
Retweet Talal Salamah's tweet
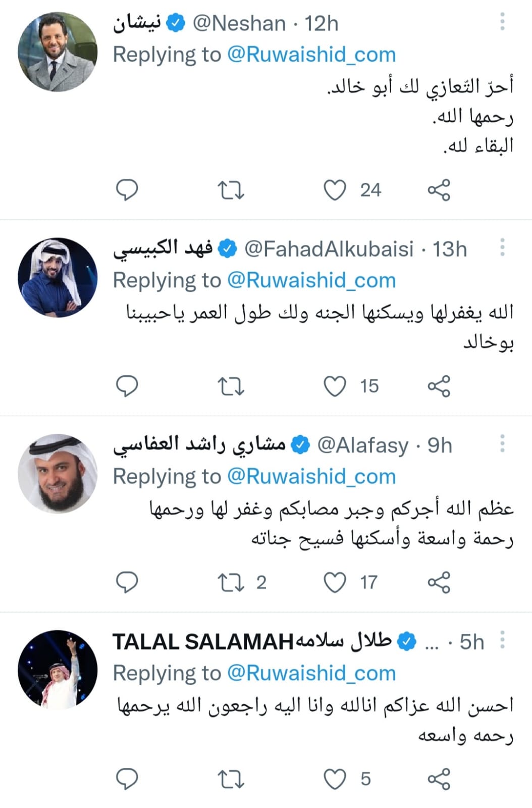click(x=231, y=779)
